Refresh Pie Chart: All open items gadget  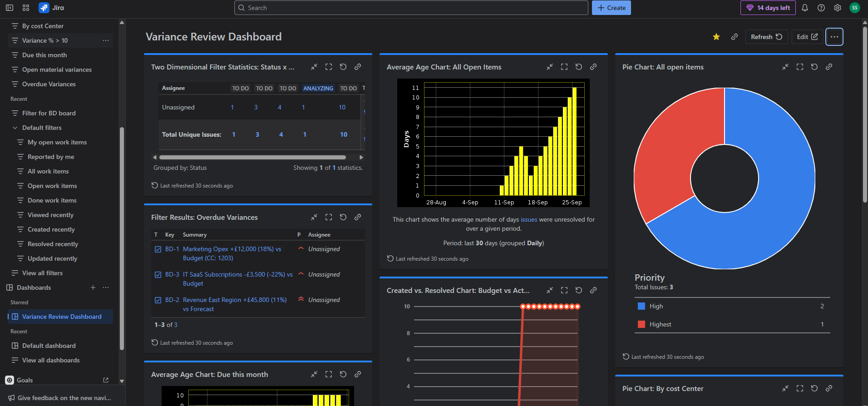(814, 67)
